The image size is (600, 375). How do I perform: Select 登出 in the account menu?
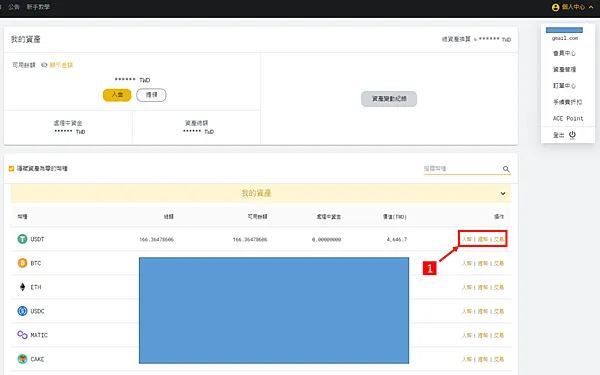558,135
